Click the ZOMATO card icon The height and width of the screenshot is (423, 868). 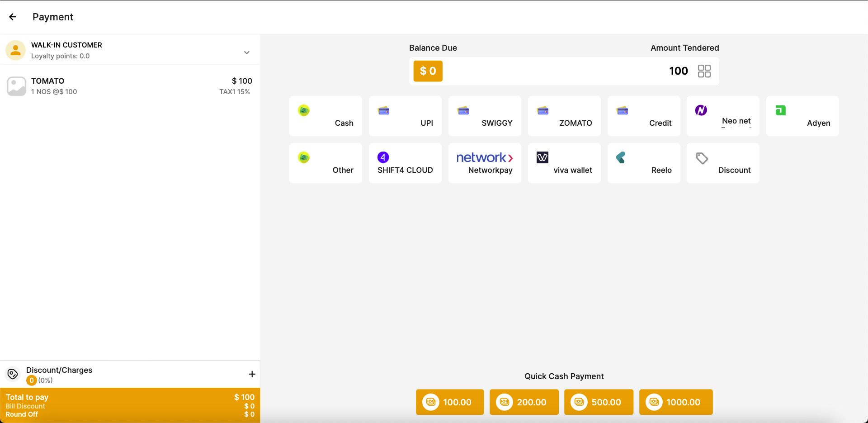542,110
